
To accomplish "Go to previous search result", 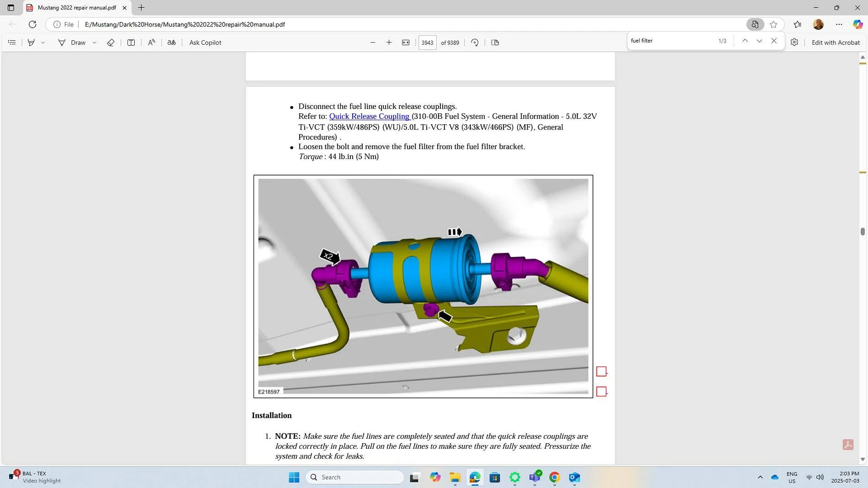I will [745, 41].
